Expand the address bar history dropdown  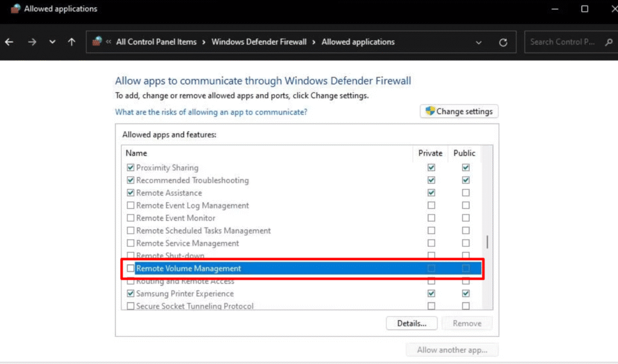coord(479,42)
